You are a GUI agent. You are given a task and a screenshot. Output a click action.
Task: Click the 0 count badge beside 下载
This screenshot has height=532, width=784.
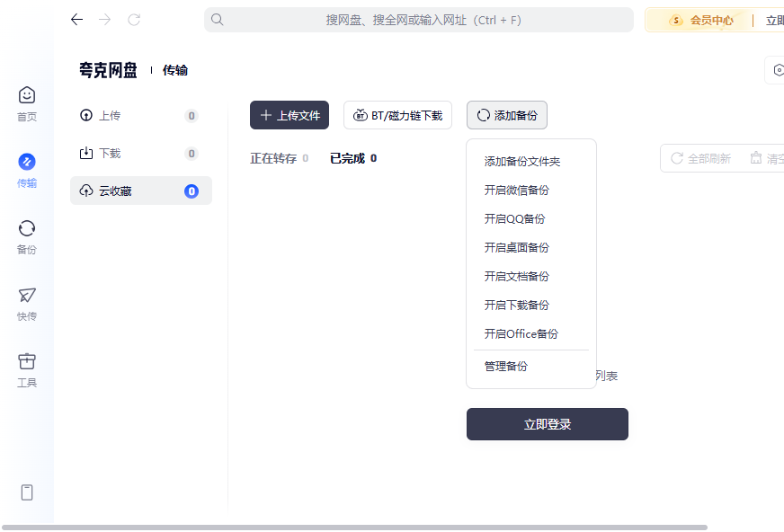pos(191,153)
